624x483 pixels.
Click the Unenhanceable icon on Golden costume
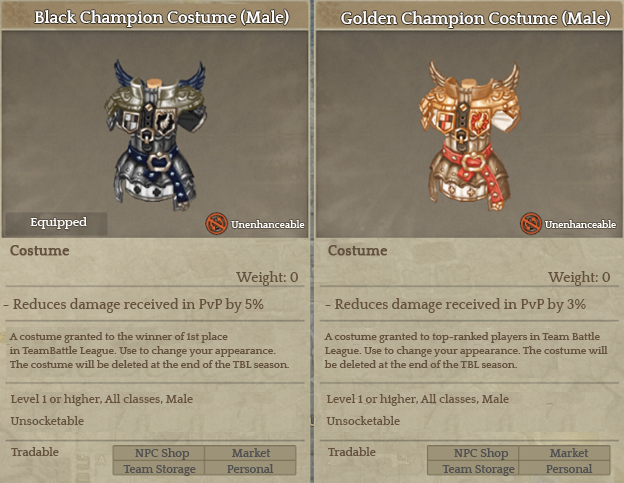(x=531, y=224)
